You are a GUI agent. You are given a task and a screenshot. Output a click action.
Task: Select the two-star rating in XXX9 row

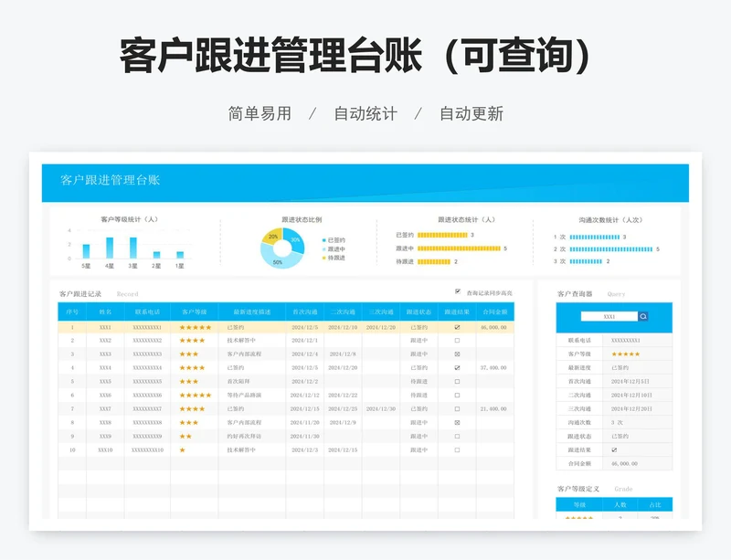(x=185, y=437)
